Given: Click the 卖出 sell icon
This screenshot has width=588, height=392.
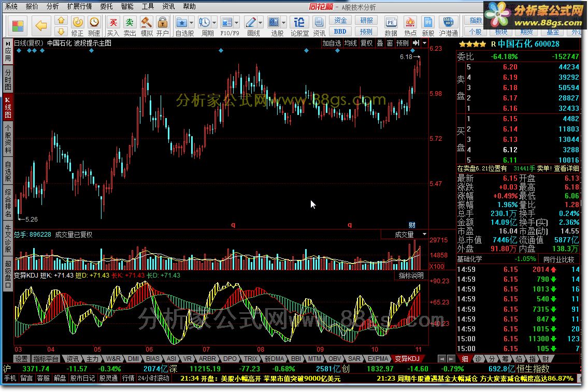Looking at the screenshot, I should coord(130,22).
